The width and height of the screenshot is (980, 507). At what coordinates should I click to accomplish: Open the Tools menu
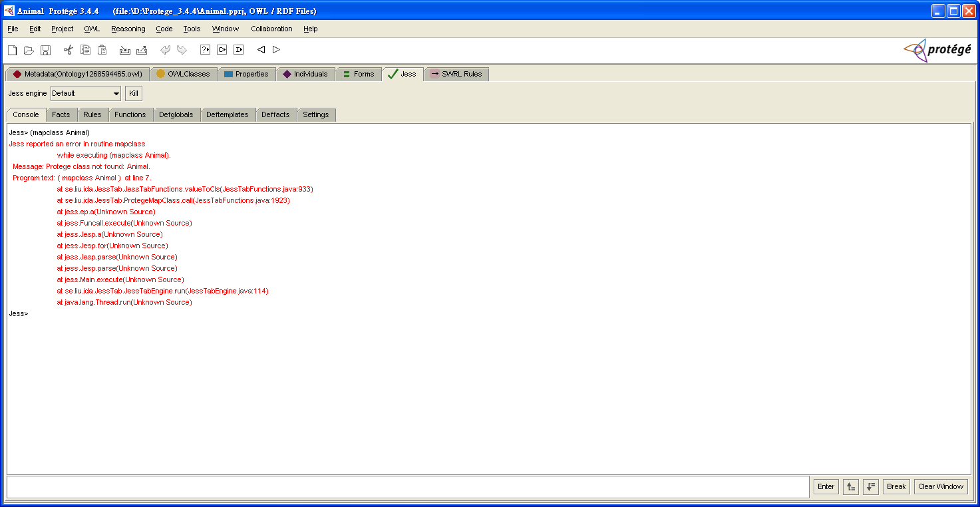coord(192,29)
